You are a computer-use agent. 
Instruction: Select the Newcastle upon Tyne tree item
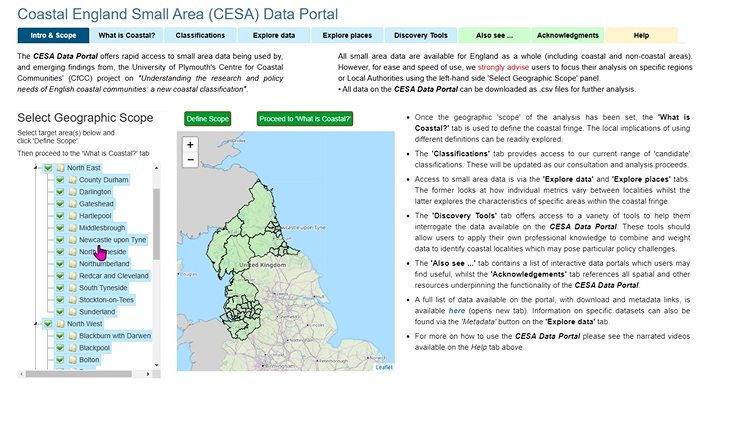tap(112, 240)
